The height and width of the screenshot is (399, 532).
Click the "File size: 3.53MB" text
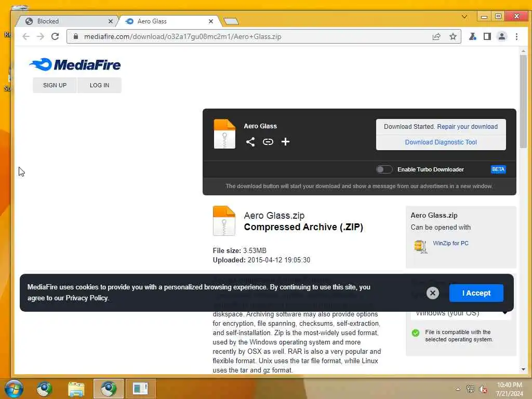tap(240, 250)
